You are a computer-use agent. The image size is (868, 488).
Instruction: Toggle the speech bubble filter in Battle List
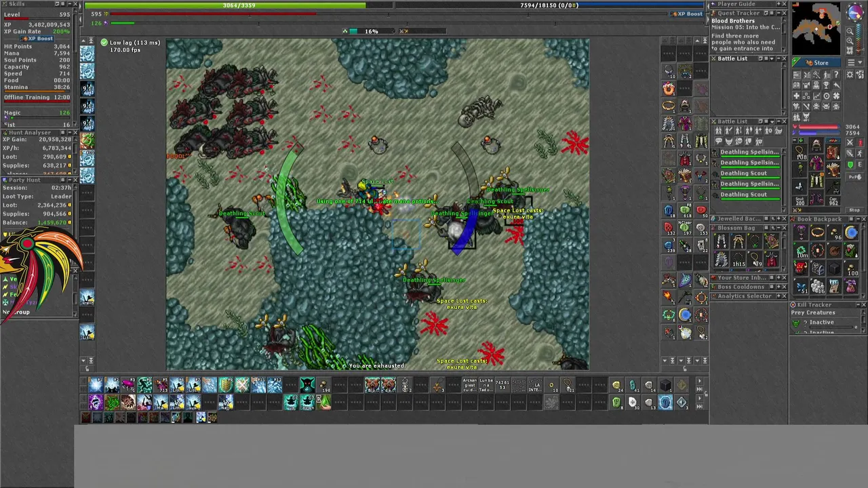[x=718, y=141]
